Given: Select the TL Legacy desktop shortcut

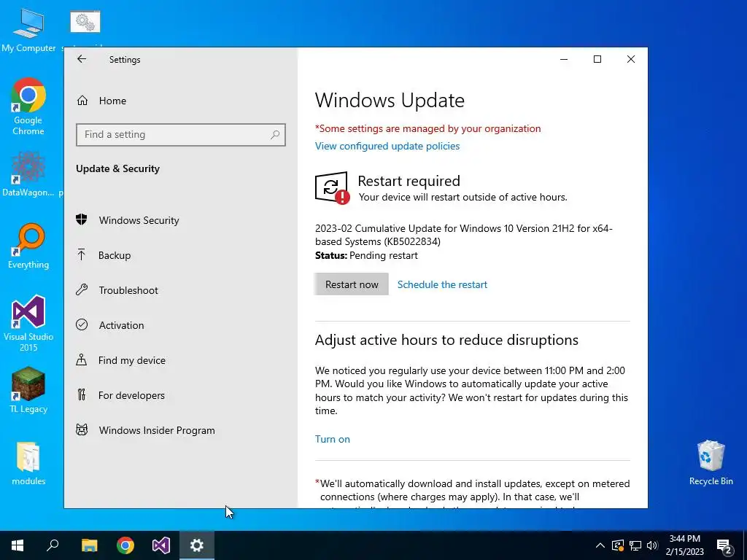Looking at the screenshot, I should [x=28, y=391].
